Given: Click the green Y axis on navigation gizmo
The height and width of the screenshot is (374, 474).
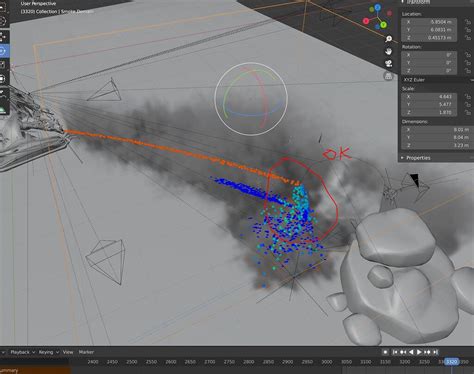Looking at the screenshot, I should (383, 25).
